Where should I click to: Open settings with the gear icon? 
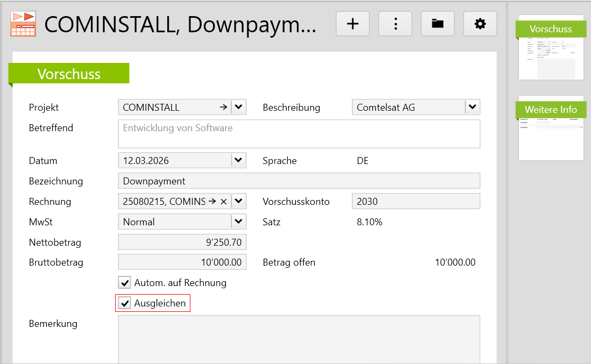pos(480,24)
